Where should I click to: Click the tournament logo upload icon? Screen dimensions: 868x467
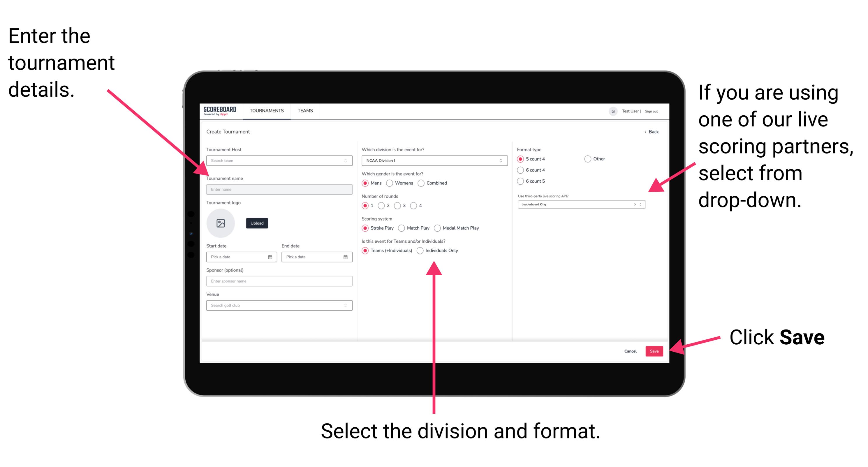point(220,223)
